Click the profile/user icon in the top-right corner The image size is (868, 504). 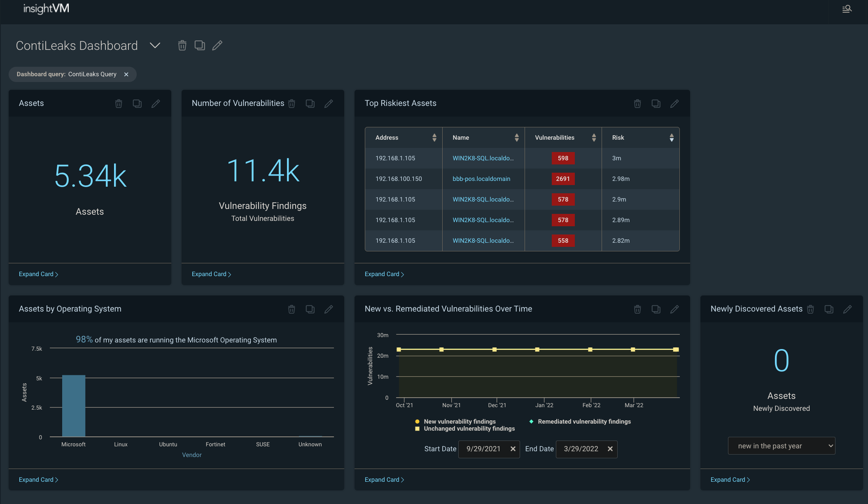click(x=847, y=9)
